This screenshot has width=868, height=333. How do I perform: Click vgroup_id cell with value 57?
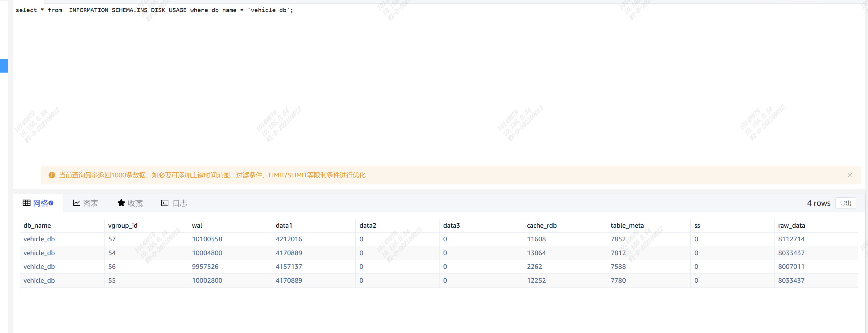112,239
